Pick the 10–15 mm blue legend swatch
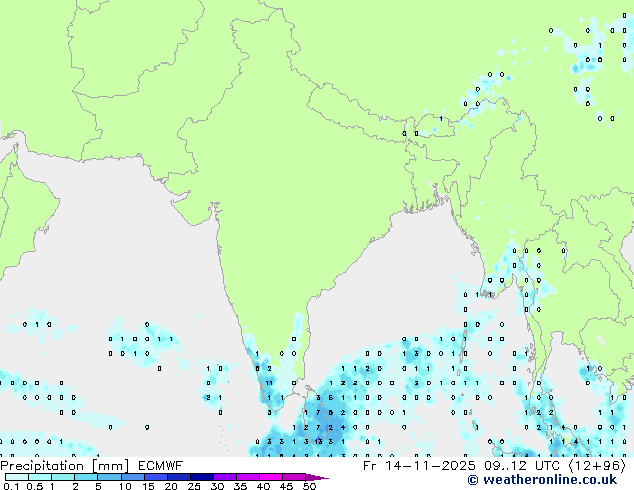Viewport: 634px width, 490px height. [x=133, y=477]
